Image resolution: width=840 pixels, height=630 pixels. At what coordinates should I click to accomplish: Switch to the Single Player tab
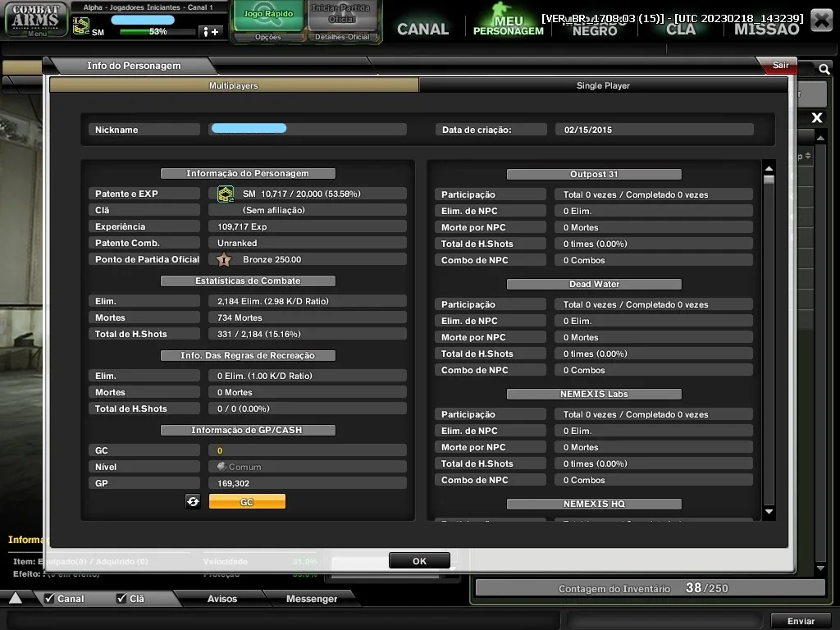(603, 85)
